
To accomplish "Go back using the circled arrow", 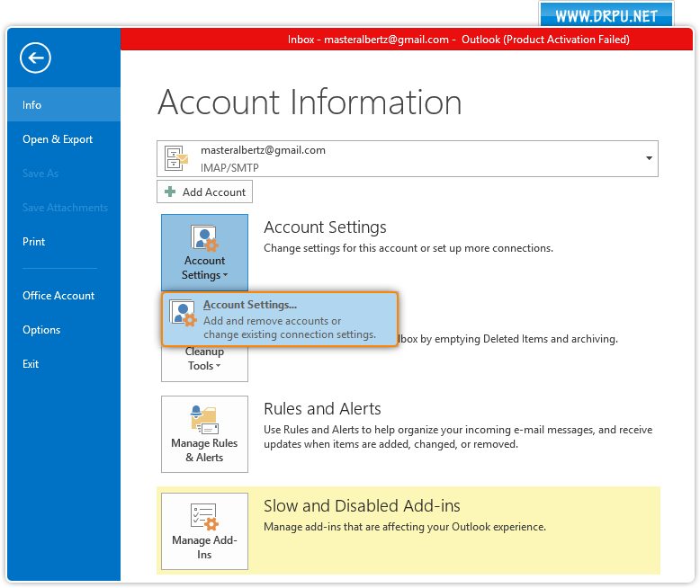I will (35, 58).
